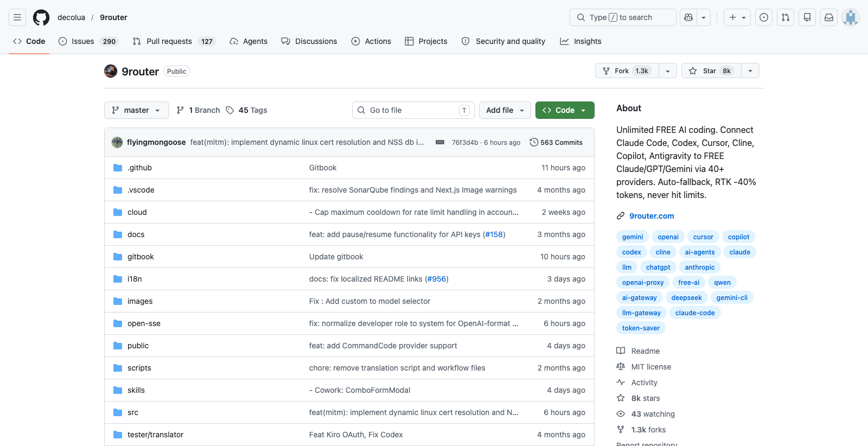Click the deepseek topic tag
This screenshot has height=446, width=868.
click(x=686, y=297)
